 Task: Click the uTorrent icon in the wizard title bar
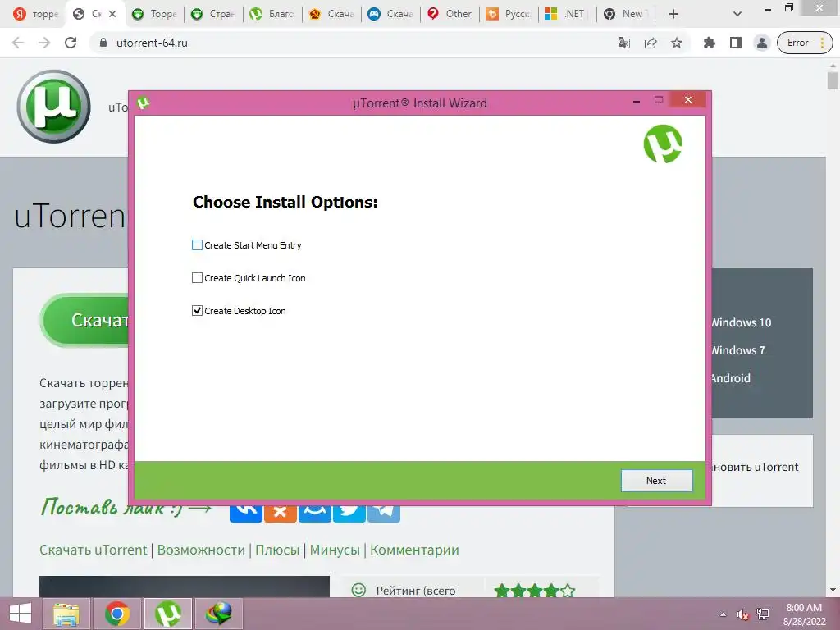tap(143, 102)
